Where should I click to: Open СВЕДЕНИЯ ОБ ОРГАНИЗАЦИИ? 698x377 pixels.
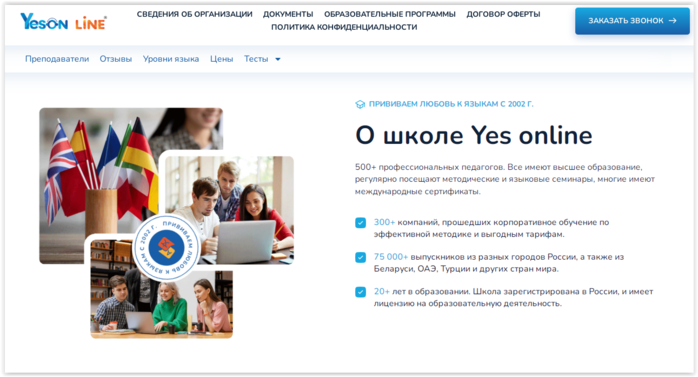[x=195, y=14]
